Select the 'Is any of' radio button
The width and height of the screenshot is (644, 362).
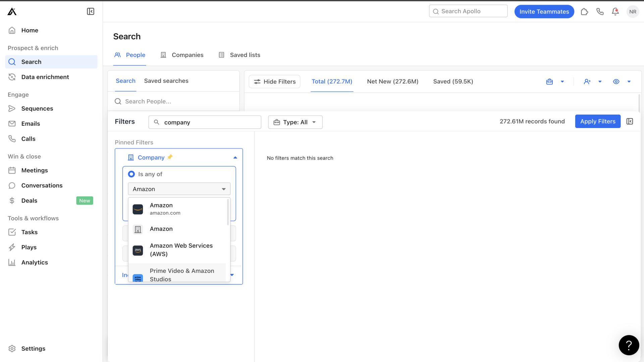(x=131, y=174)
